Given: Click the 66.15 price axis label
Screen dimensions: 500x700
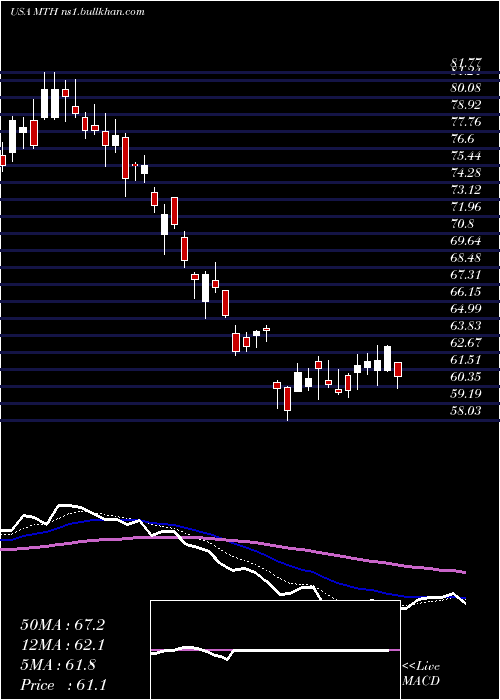Looking at the screenshot, I should [466, 292].
